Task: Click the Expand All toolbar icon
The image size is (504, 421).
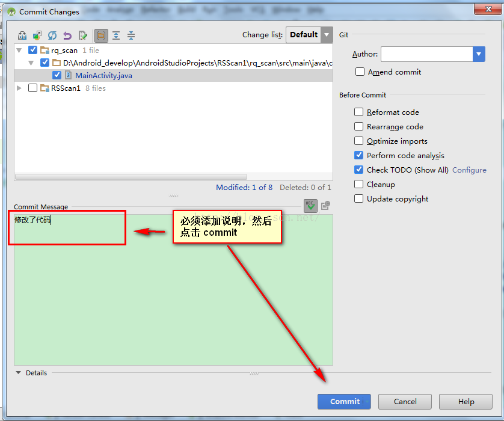Action: (x=116, y=35)
